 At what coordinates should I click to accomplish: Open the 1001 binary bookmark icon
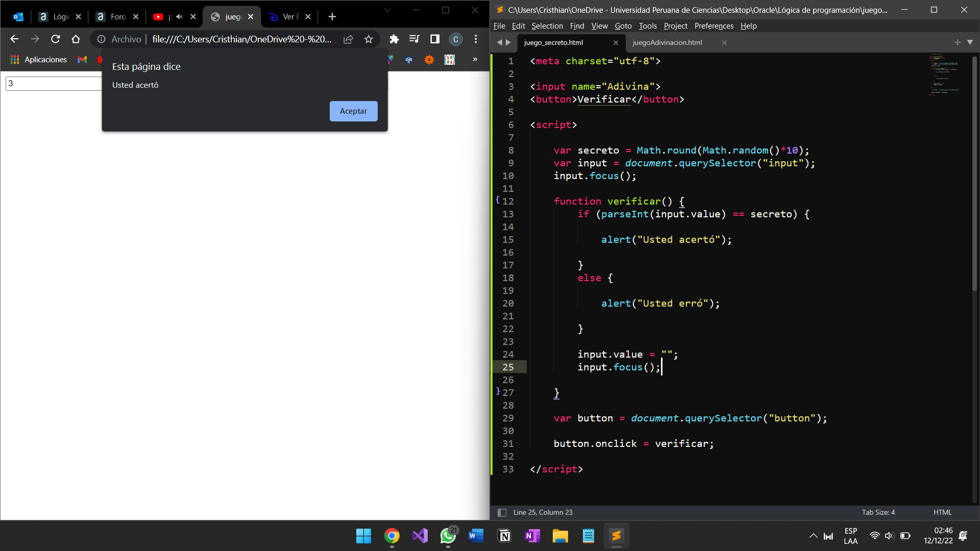coord(450,60)
